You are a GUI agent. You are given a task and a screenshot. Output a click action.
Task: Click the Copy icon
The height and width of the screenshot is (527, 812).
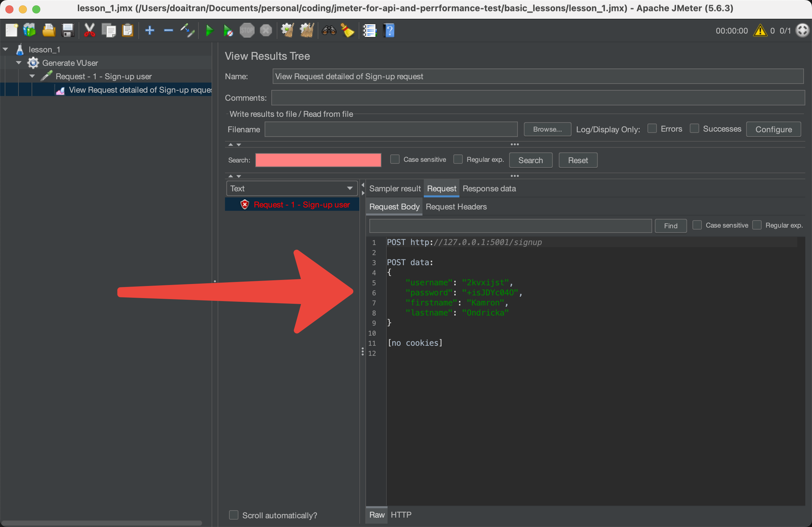(109, 30)
